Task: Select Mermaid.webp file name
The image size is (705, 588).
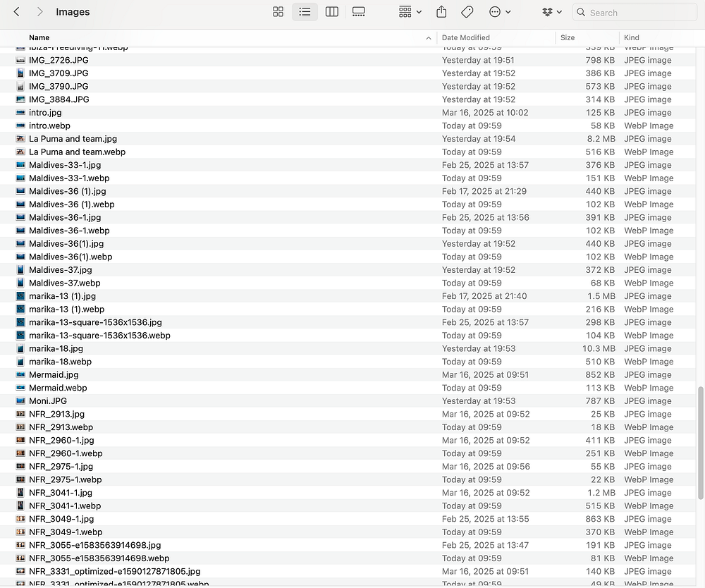Action: click(x=58, y=388)
